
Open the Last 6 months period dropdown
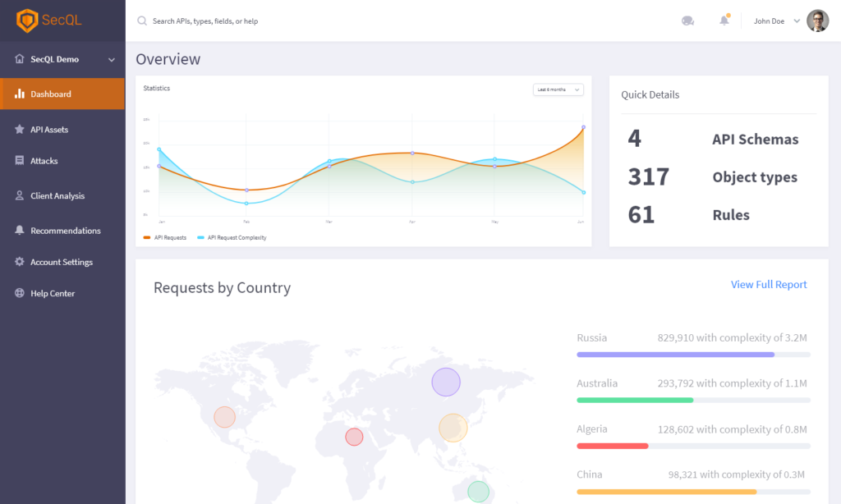[558, 89]
